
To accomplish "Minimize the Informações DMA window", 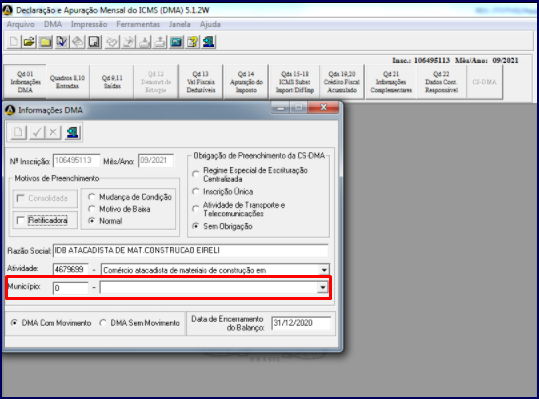I will click(x=280, y=108).
